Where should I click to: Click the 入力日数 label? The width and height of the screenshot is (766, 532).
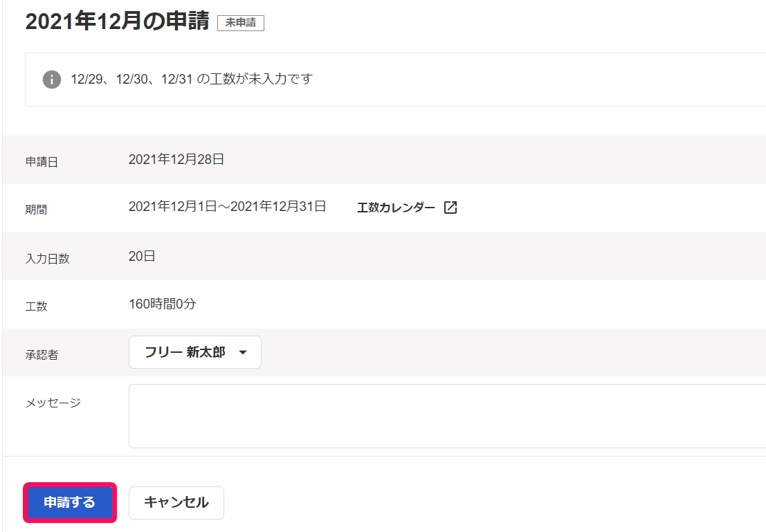point(47,259)
